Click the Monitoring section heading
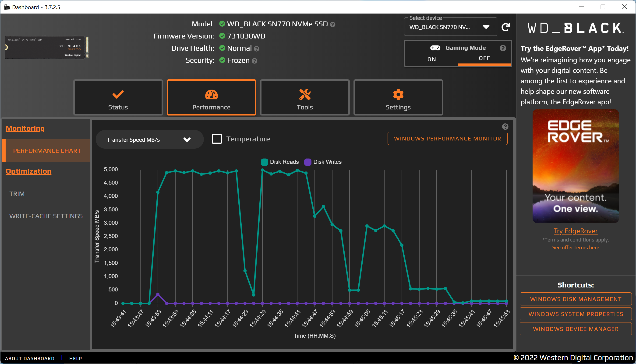 (25, 128)
